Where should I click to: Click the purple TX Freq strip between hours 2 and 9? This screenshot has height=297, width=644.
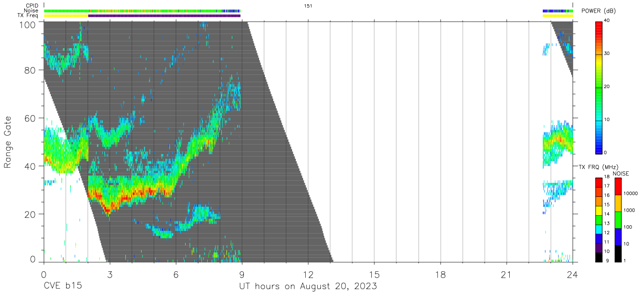coord(165,16)
